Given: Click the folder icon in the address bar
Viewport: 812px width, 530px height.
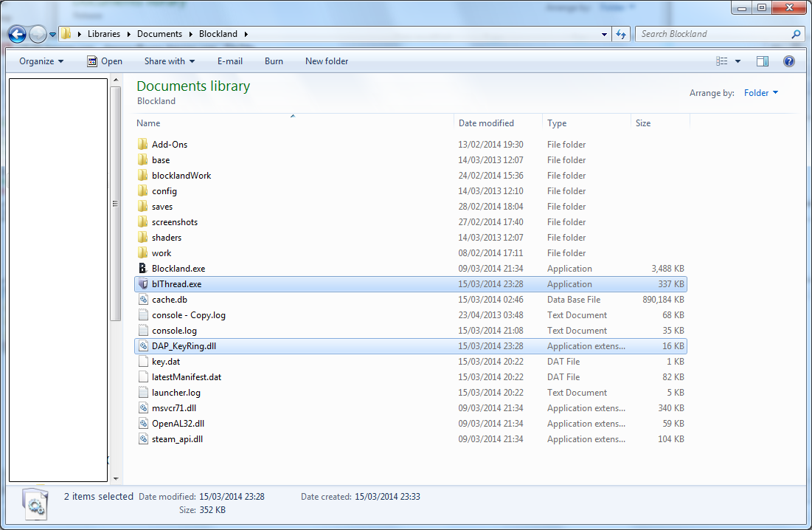Looking at the screenshot, I should click(x=66, y=34).
